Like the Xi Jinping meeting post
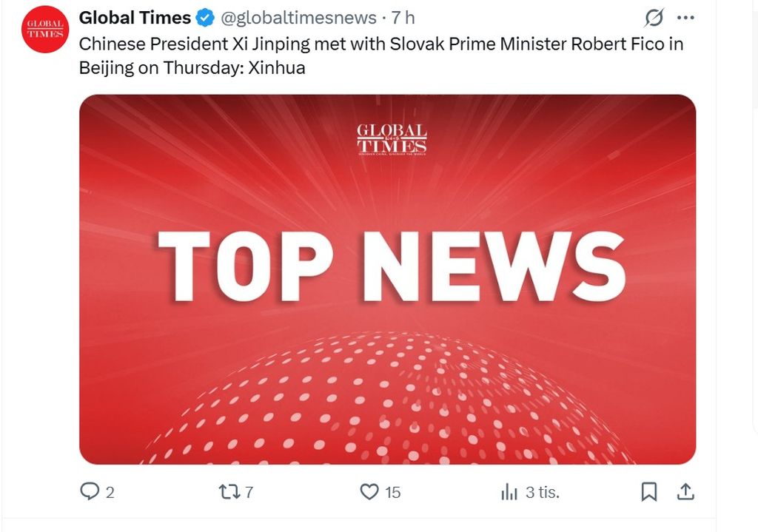 (369, 491)
